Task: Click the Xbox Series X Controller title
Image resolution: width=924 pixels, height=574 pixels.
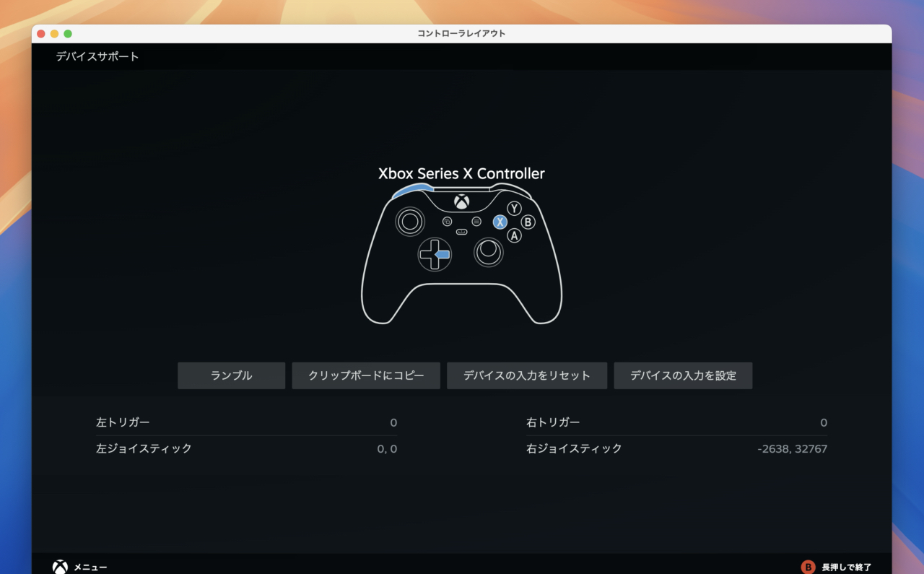Action: click(461, 173)
